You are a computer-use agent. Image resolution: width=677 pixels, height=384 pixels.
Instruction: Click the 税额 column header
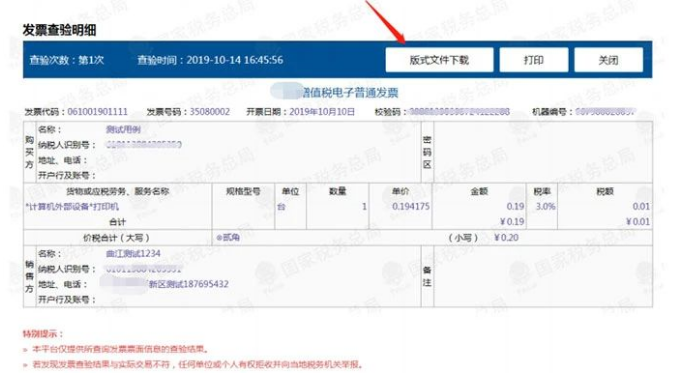pos(605,191)
